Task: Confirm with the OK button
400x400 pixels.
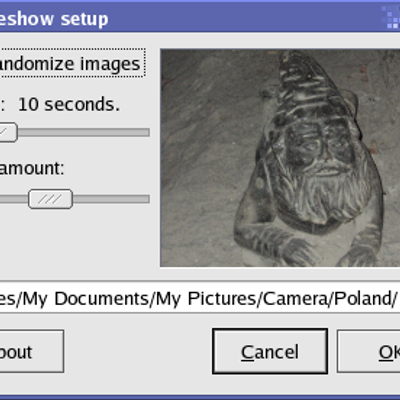Action: [369, 351]
